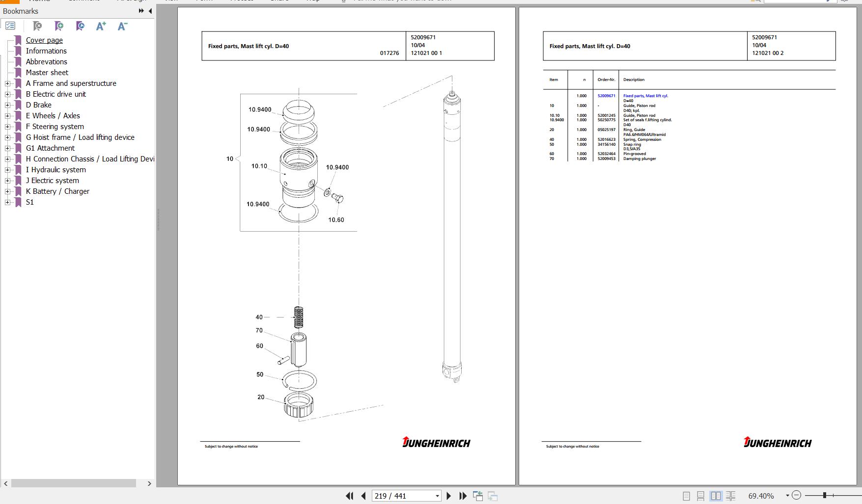Switch to single page view

pos(687,496)
